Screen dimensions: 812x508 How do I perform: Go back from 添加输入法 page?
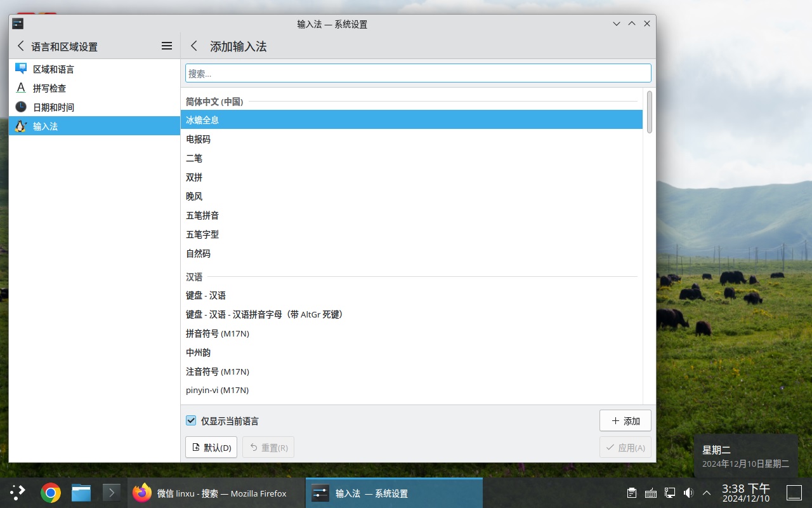(194, 46)
